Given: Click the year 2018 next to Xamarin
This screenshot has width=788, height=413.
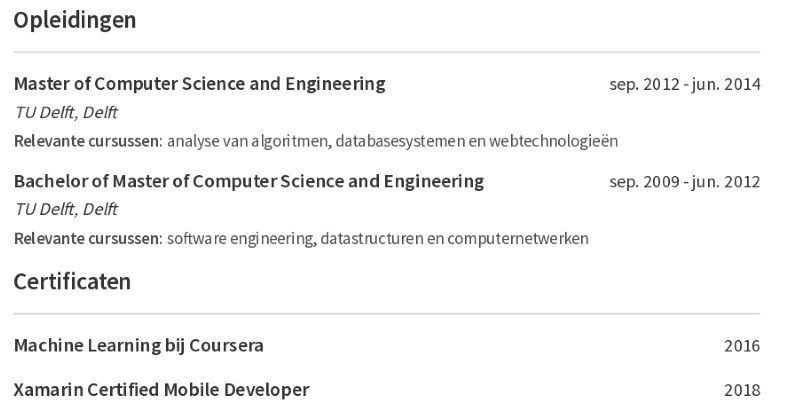Looking at the screenshot, I should click(x=742, y=390).
